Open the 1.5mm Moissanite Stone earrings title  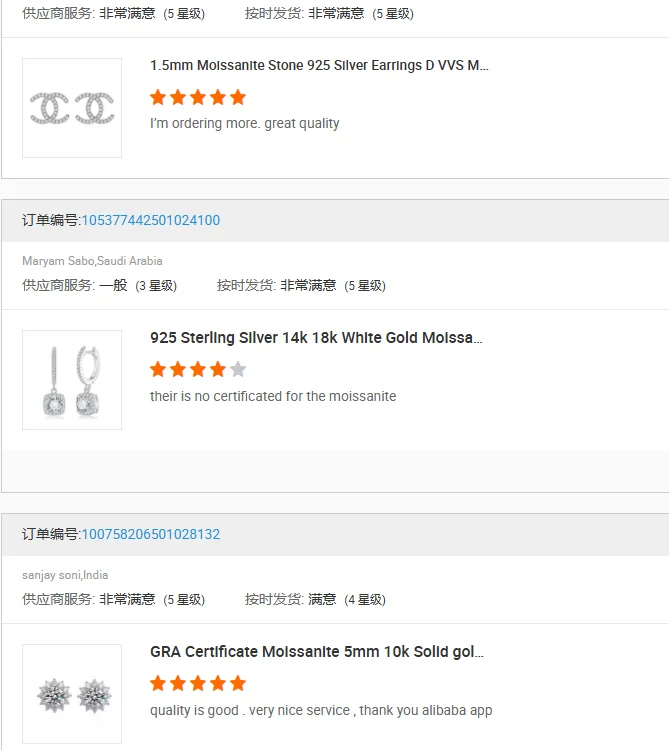coord(319,66)
